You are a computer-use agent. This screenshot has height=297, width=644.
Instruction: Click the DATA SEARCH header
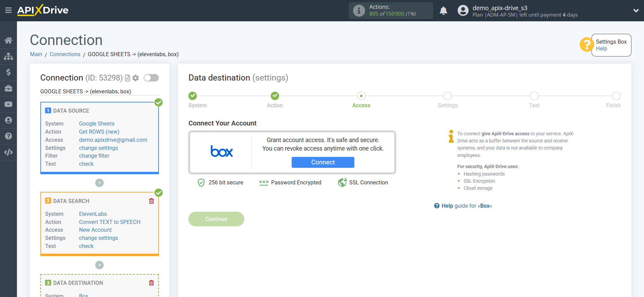[x=71, y=201]
